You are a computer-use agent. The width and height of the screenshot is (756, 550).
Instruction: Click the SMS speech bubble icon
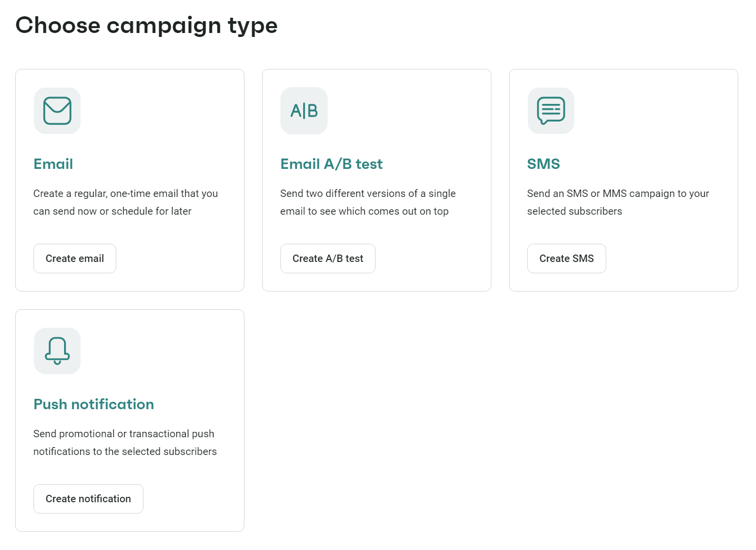(x=550, y=111)
